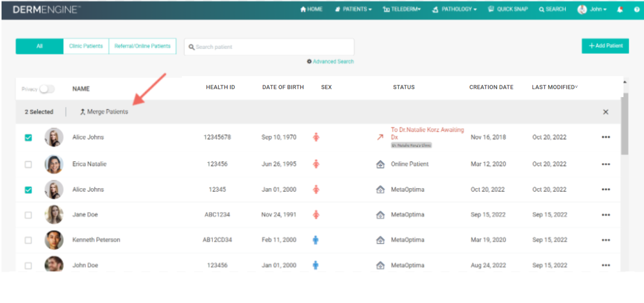Screen dimensions: 644x303
Task: Click the MetaOptima home icon for Jane Doe
Action: (x=380, y=215)
